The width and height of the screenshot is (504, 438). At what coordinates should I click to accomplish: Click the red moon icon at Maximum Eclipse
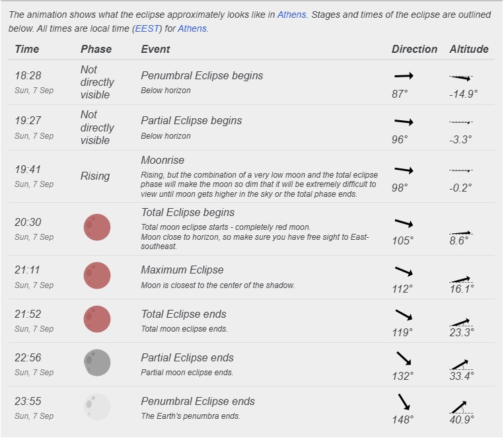pos(97,275)
